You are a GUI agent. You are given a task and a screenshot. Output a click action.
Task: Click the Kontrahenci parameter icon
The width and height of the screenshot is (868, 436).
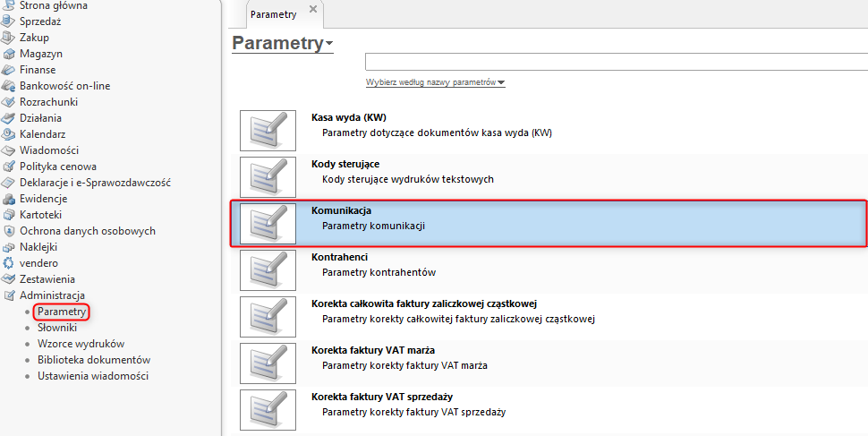pos(268,269)
